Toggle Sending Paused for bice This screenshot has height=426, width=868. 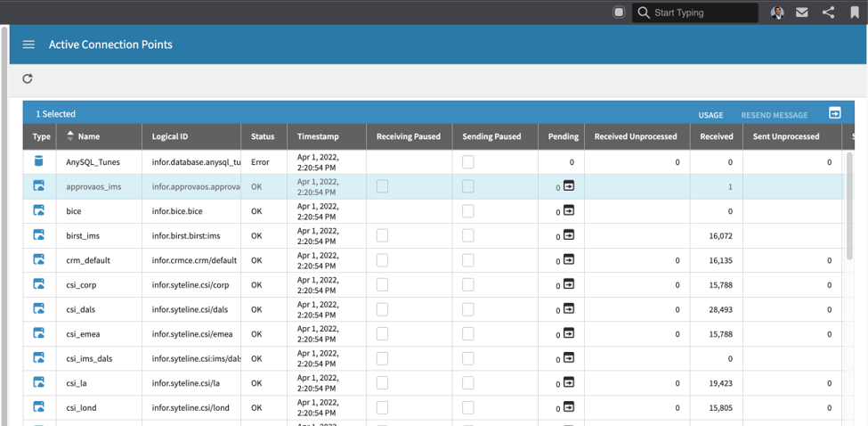468,210
